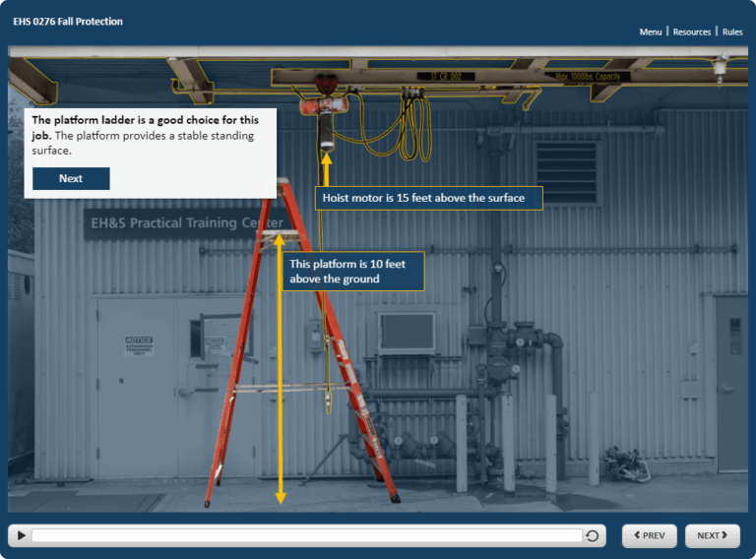Viewport: 756px width, 559px height.
Task: Advance with the NEXT button at bottom right
Action: [x=712, y=535]
